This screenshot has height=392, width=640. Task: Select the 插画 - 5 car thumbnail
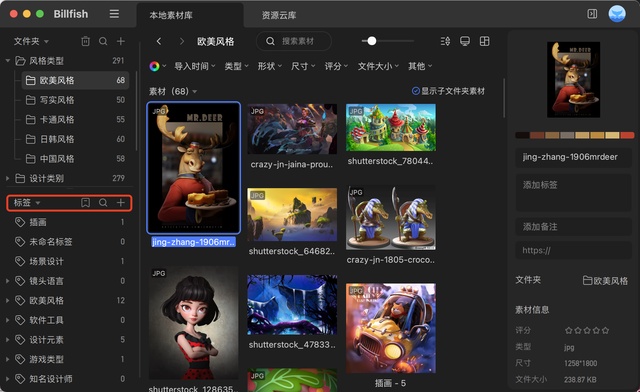391,328
